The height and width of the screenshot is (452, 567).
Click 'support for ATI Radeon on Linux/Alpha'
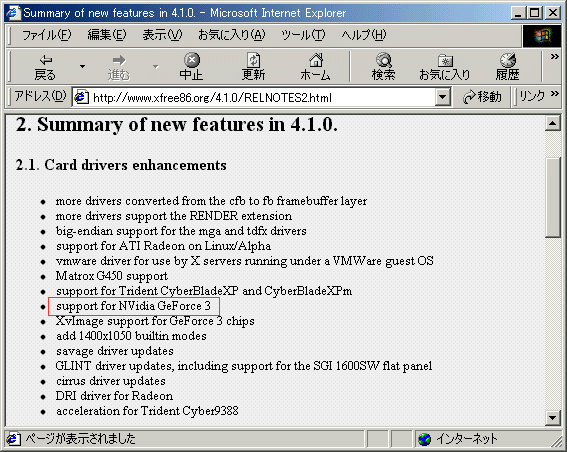(163, 246)
